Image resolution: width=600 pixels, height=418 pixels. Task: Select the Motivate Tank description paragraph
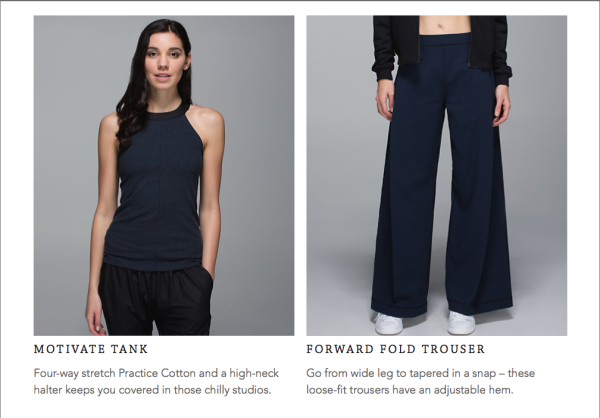[x=156, y=381]
